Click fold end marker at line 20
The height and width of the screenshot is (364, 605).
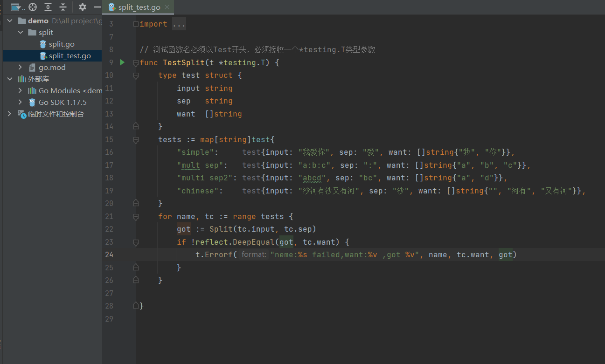tap(136, 203)
